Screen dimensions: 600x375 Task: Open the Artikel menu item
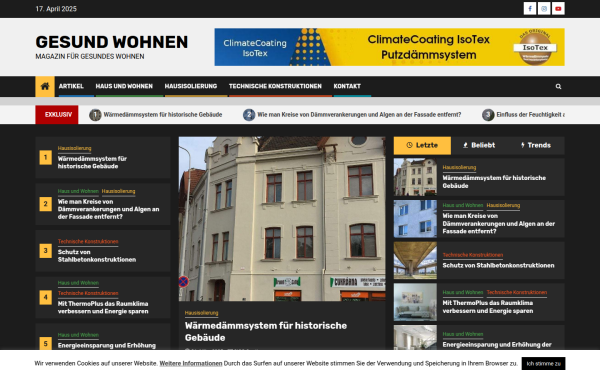[71, 86]
